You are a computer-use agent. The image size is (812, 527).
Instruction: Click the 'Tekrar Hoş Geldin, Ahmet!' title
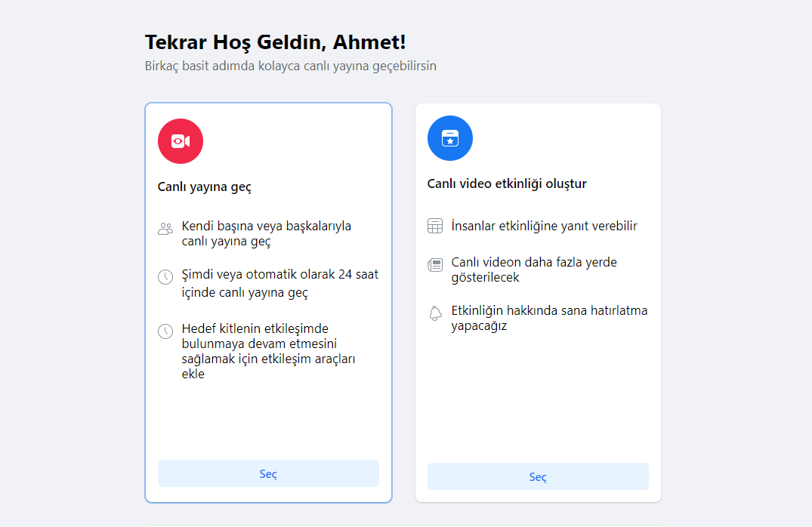(x=275, y=42)
